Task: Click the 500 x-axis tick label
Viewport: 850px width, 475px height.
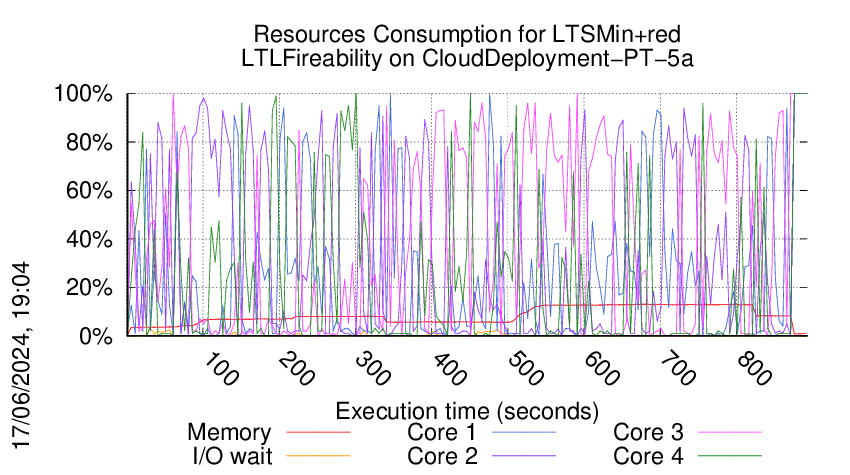Action: click(526, 369)
